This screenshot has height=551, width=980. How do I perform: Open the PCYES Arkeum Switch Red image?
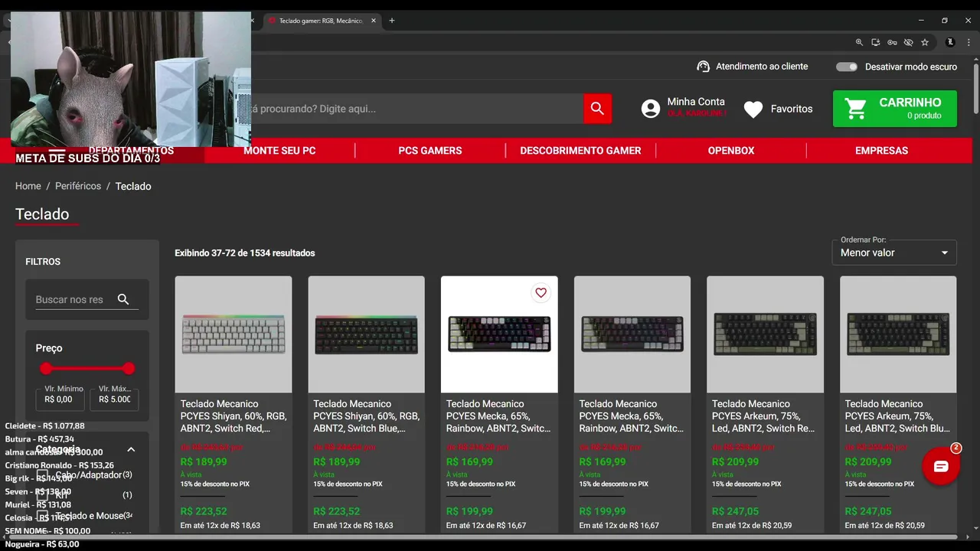click(765, 334)
